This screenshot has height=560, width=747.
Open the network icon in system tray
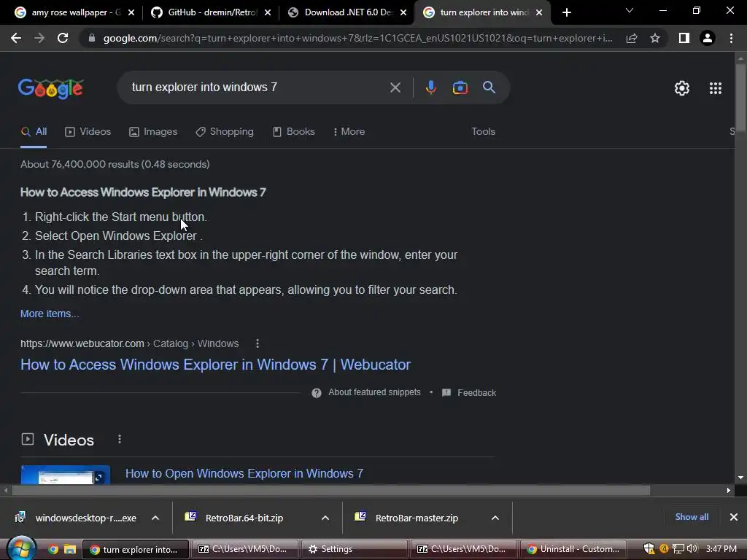(x=678, y=549)
